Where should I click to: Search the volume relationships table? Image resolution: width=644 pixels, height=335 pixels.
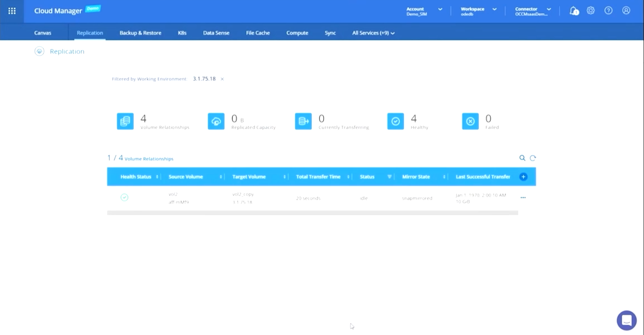point(522,158)
